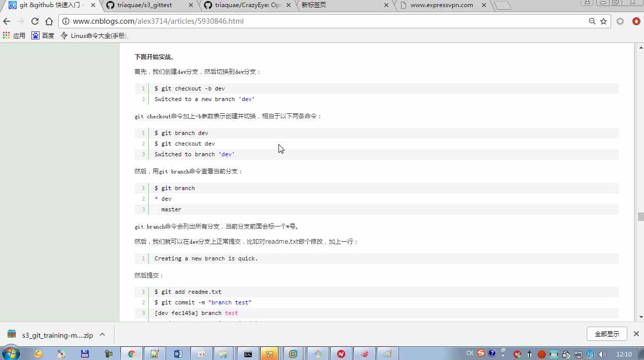Open the gray circle extension icon
The width and height of the screenshot is (644, 360).
(620, 21)
